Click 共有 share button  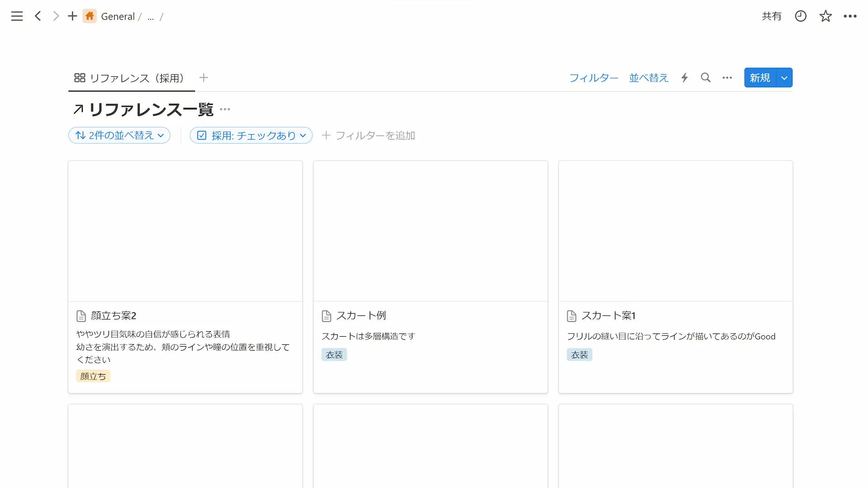coord(772,16)
